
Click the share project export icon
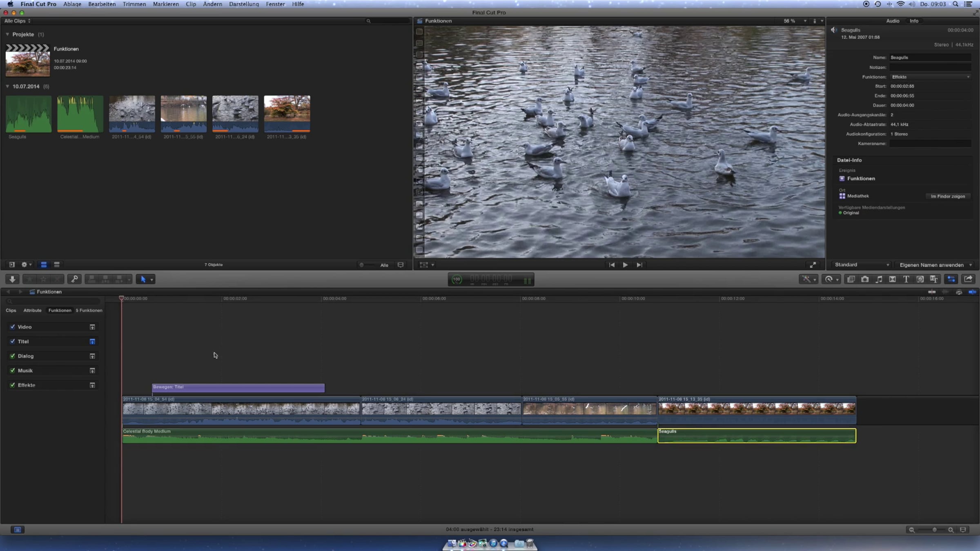point(968,279)
